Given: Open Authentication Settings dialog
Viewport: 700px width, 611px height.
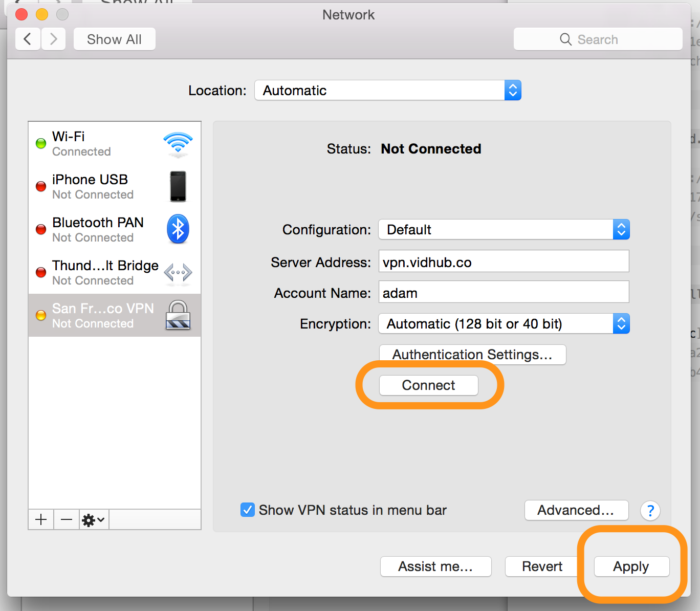Looking at the screenshot, I should pos(472,355).
